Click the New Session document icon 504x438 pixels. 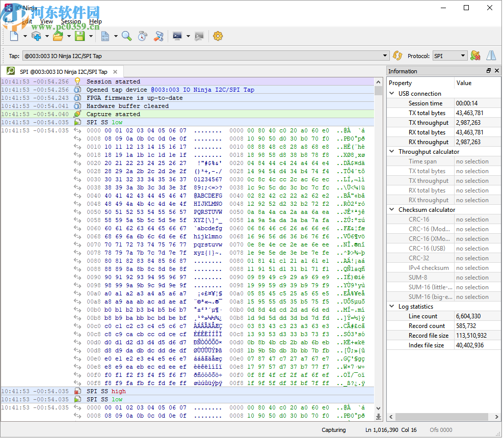tap(14, 36)
